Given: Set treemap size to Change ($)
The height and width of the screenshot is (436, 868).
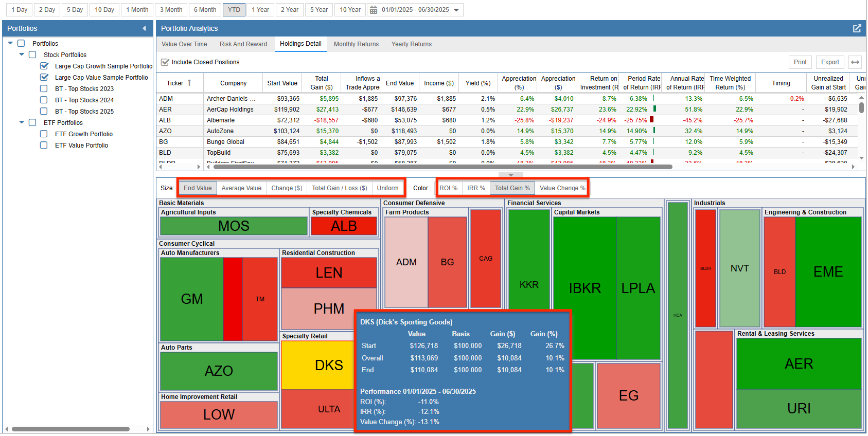Looking at the screenshot, I should coord(287,188).
